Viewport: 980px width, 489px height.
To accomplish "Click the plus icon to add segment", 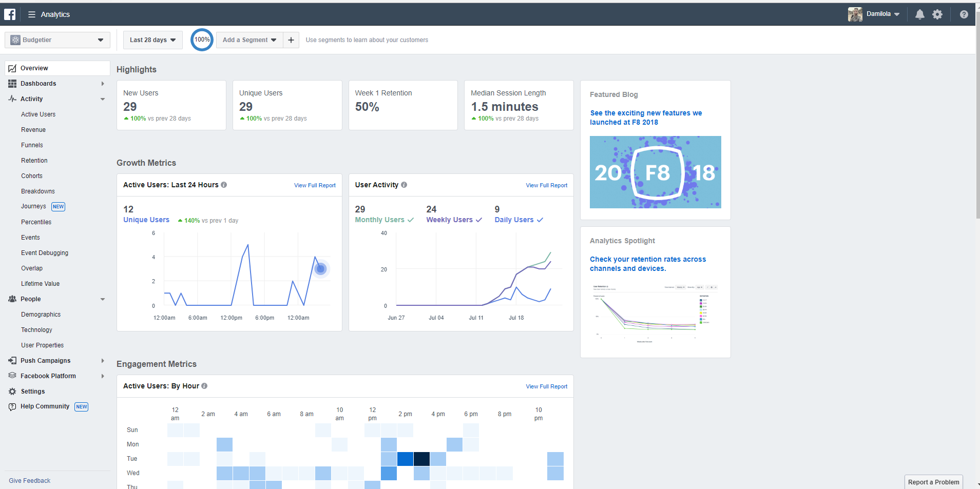I will [x=291, y=40].
